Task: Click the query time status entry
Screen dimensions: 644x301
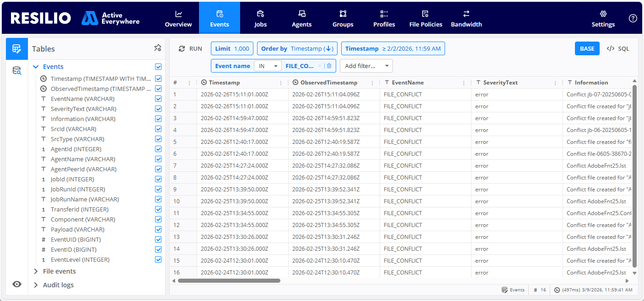Action: [593, 290]
